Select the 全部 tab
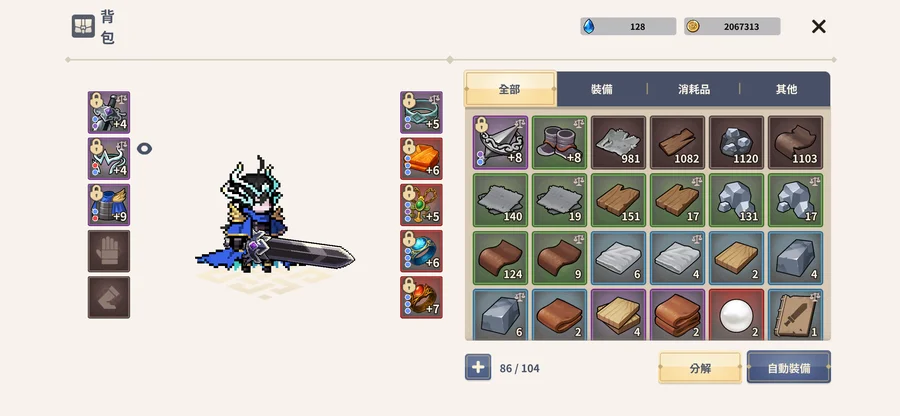 [x=510, y=89]
